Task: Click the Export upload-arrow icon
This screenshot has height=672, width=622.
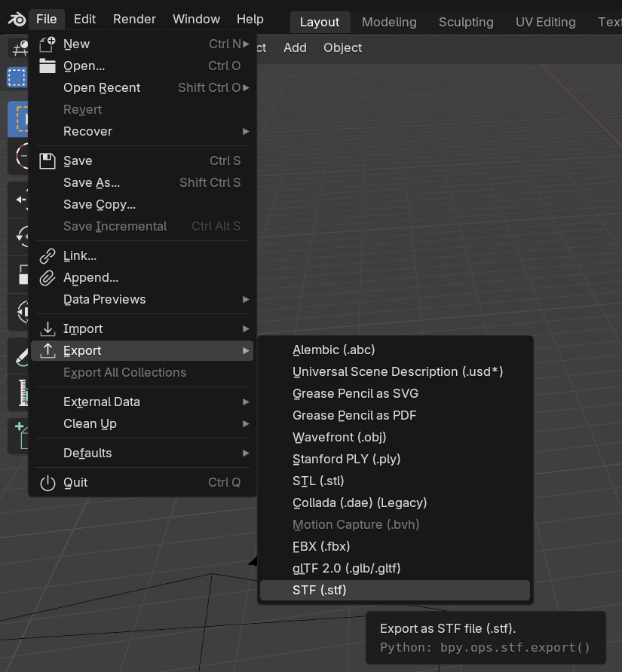Action: coord(47,350)
